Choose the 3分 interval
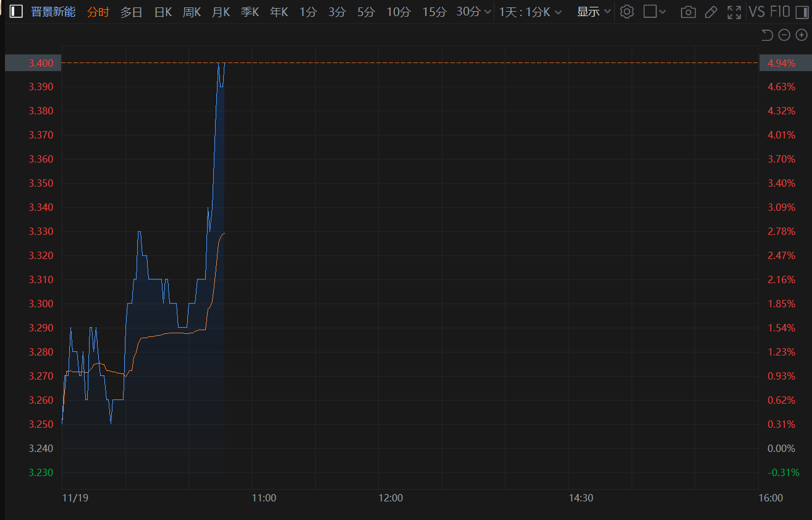812x520 pixels. click(x=337, y=12)
